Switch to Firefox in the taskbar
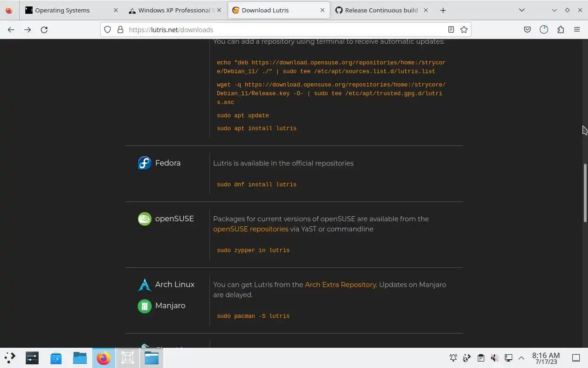This screenshot has height=368, width=588. 104,357
